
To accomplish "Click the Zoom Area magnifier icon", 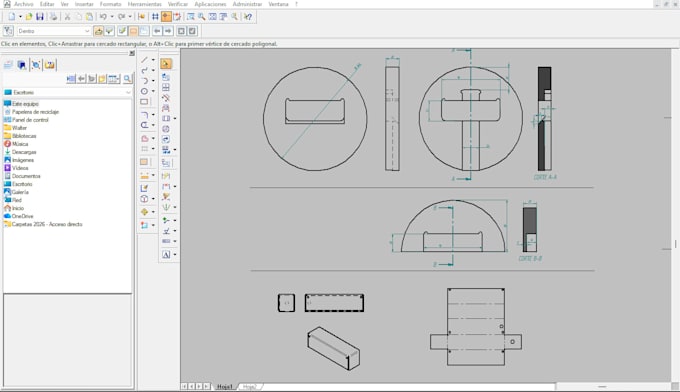I will 191,16.
